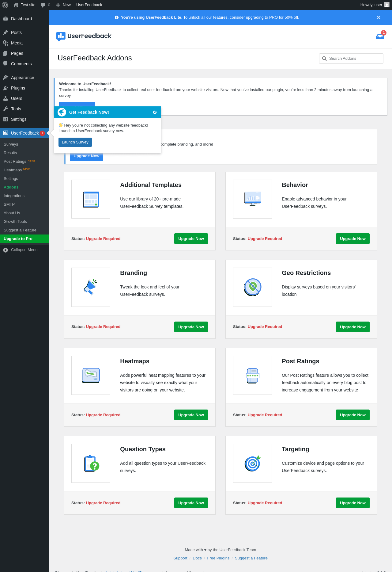This screenshot has width=392, height=572.
Task: Upgrade Now for Geo Restrictions
Action: pos(353,327)
